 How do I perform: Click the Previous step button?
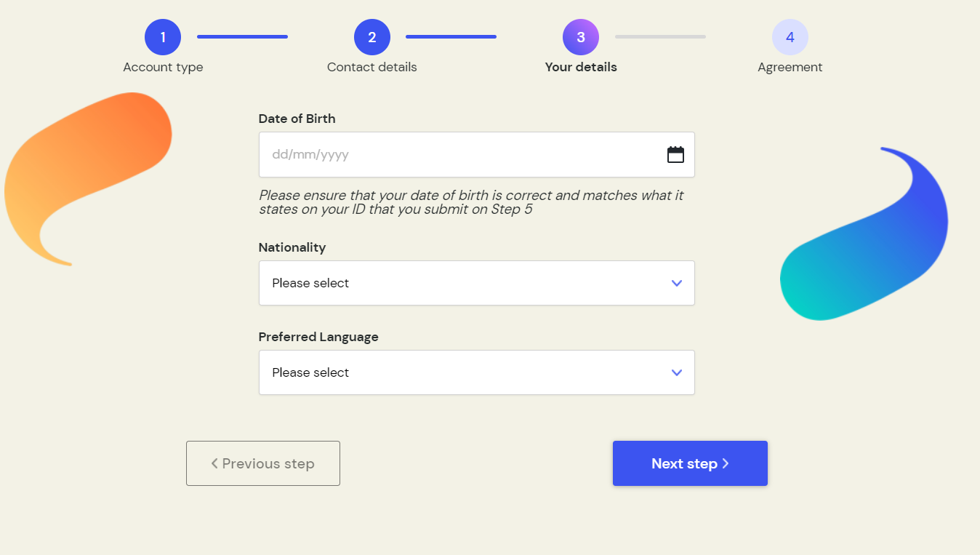[263, 463]
